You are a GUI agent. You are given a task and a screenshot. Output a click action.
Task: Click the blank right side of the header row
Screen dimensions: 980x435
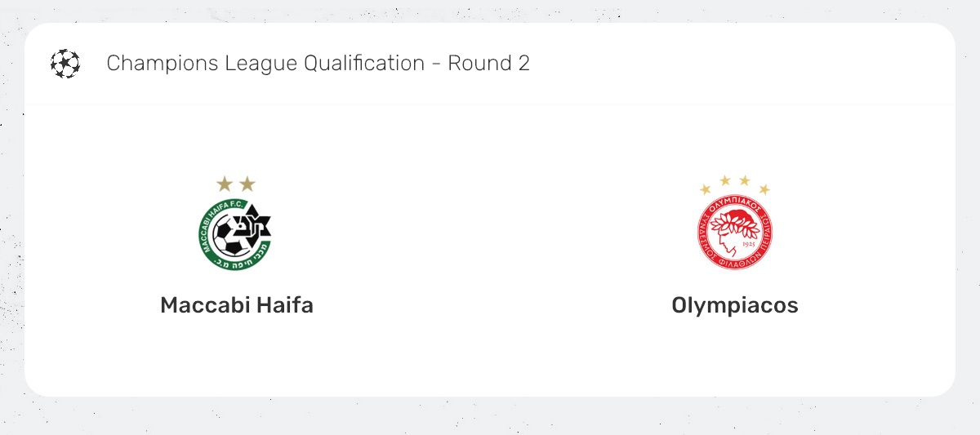coord(776,64)
